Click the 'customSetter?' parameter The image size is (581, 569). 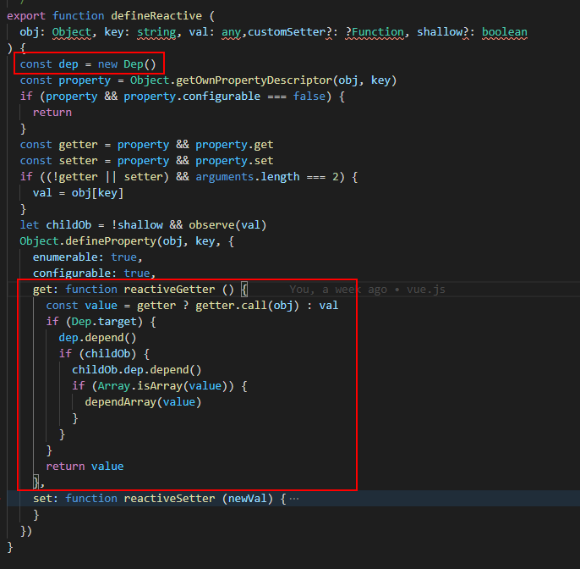[x=290, y=32]
